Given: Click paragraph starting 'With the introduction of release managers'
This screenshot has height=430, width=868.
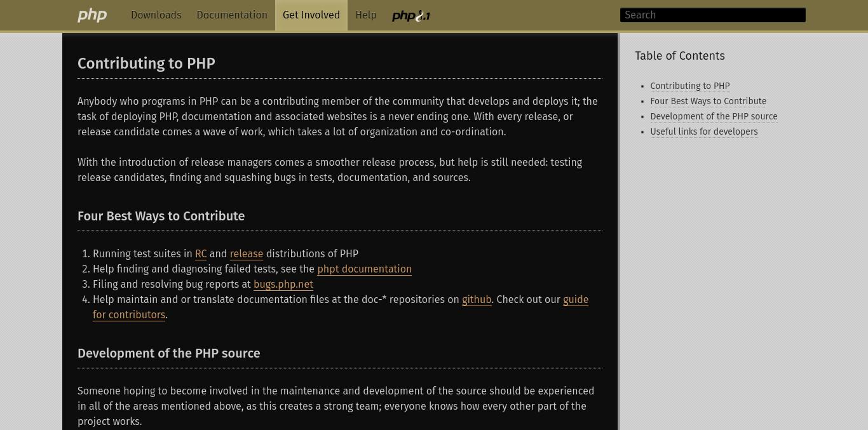Looking at the screenshot, I should [x=340, y=170].
